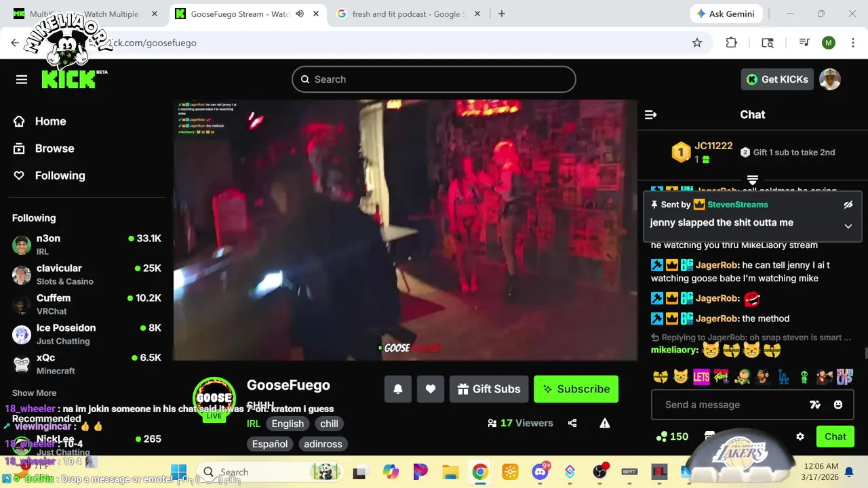Go to the Kick home logo

[70, 79]
